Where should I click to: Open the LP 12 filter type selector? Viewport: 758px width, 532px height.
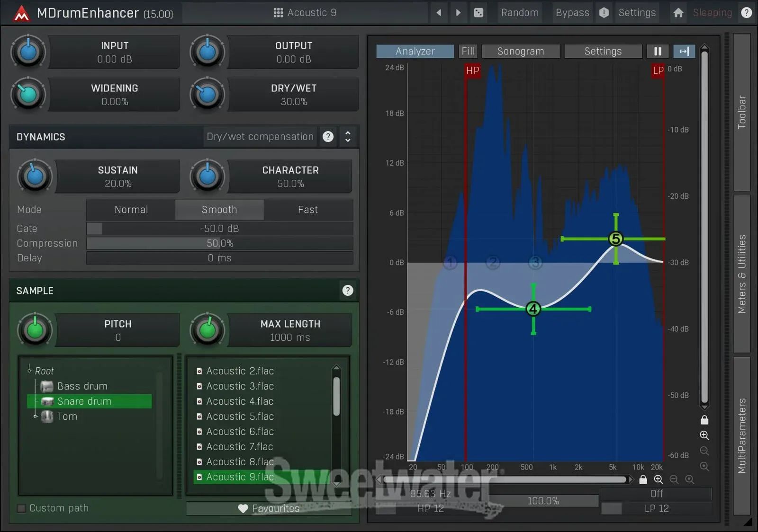point(657,508)
